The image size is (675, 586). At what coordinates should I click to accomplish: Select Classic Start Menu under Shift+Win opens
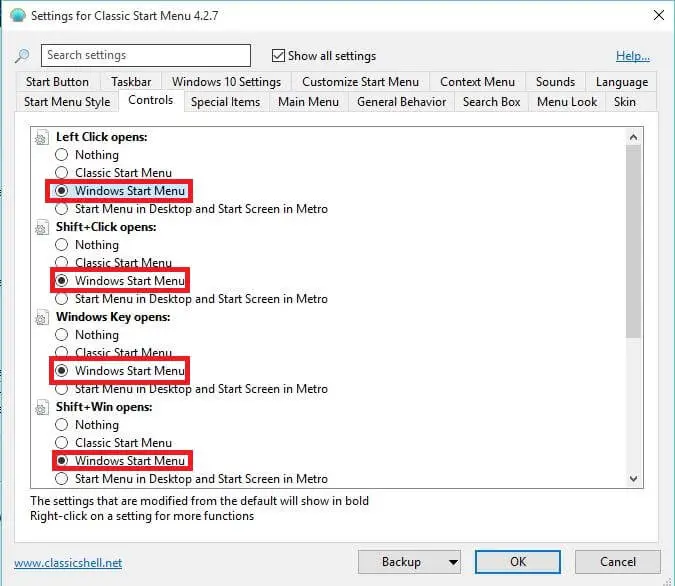(x=62, y=443)
